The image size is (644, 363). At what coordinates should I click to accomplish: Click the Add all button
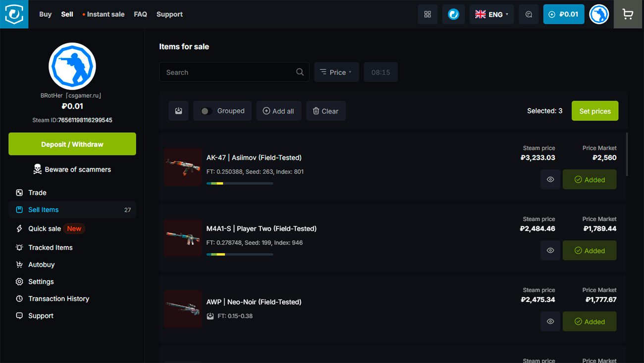278,111
